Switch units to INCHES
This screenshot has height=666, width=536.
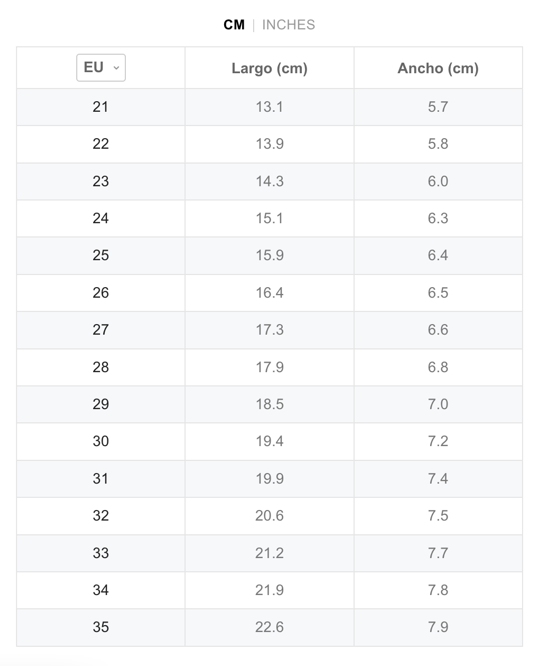(288, 25)
